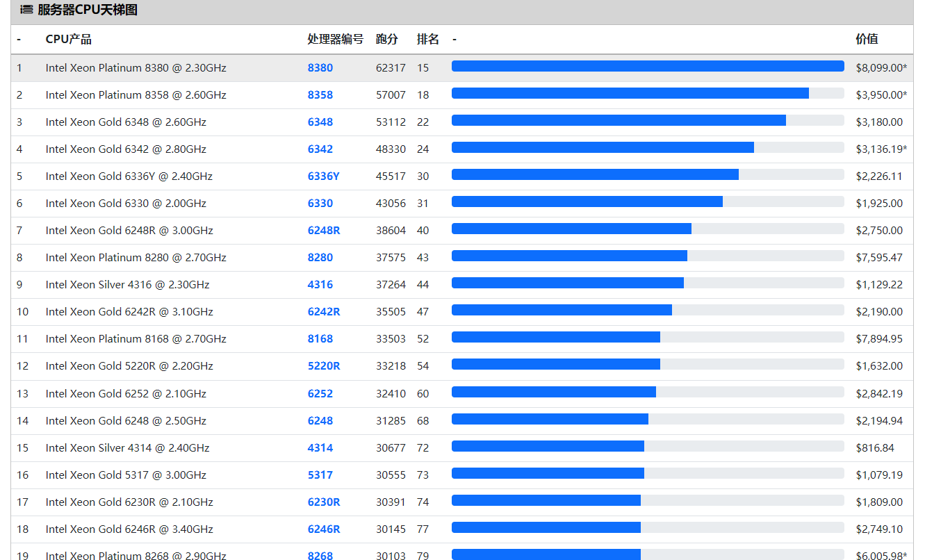
Task: Open the 6230R processor link
Action: [324, 502]
